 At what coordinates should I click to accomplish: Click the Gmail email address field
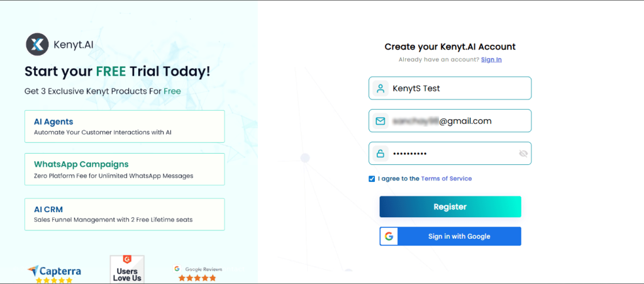pos(450,121)
